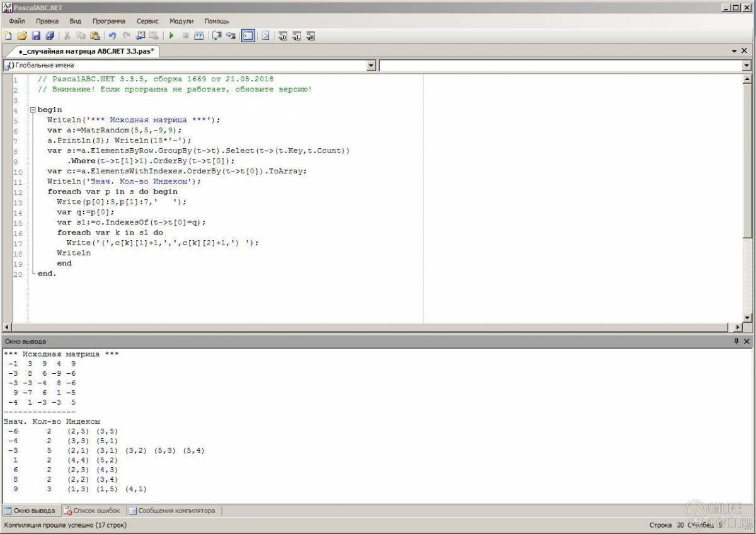Click the Undo arrow icon
This screenshot has width=756, height=534.
tap(113, 36)
